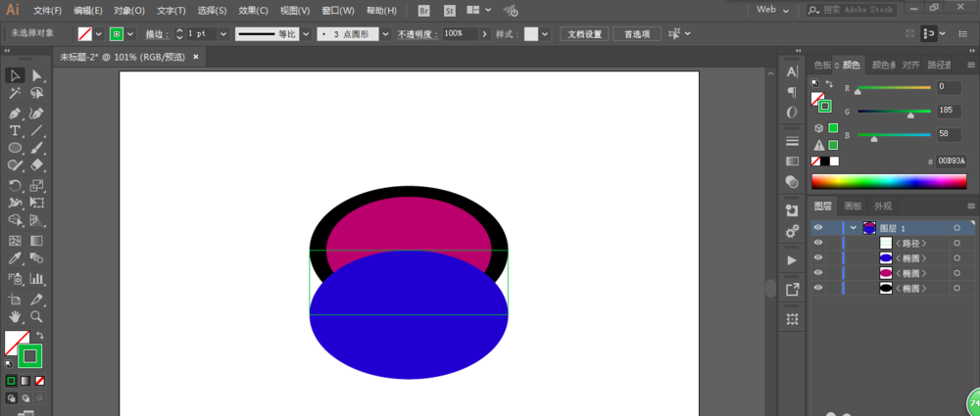Click the Direct Selection white arrow tool
The height and width of the screenshot is (416, 980).
coord(36,75)
